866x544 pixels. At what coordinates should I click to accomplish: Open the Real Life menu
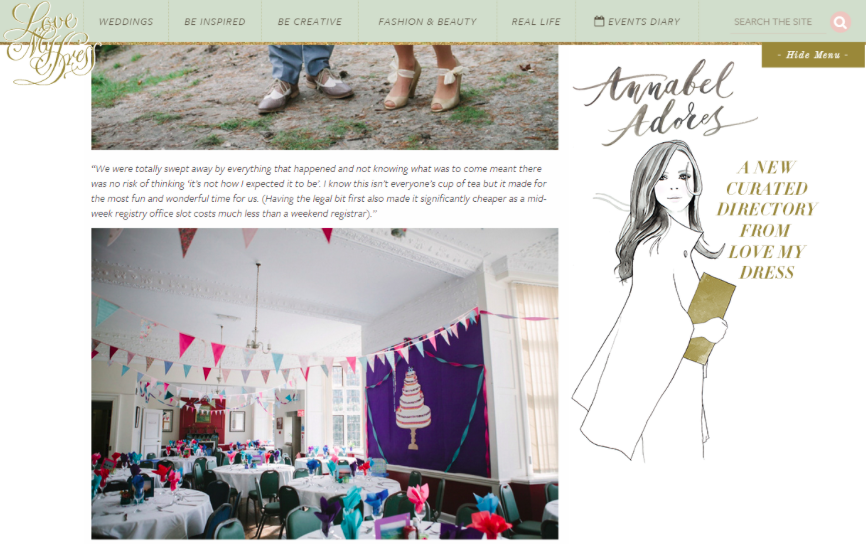click(536, 22)
